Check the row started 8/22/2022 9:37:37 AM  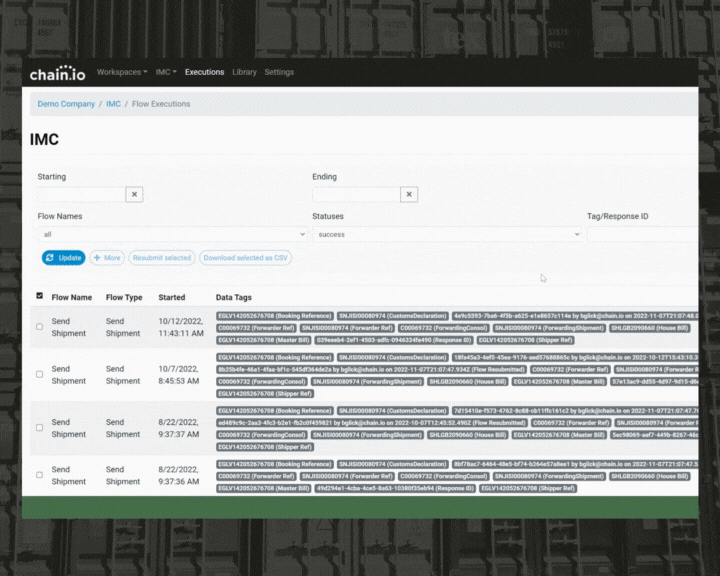pos(39,428)
